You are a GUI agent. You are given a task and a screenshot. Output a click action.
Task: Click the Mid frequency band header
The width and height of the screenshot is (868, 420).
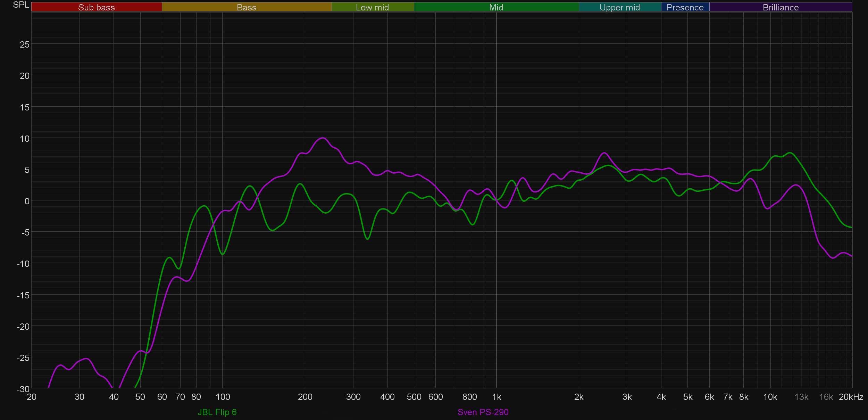pyautogui.click(x=496, y=7)
